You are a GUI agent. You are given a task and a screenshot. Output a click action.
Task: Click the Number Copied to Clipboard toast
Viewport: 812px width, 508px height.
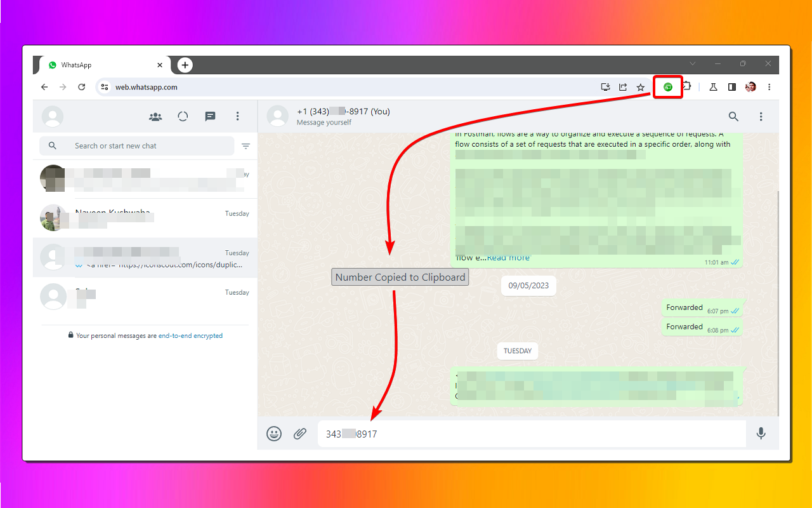[x=400, y=277]
